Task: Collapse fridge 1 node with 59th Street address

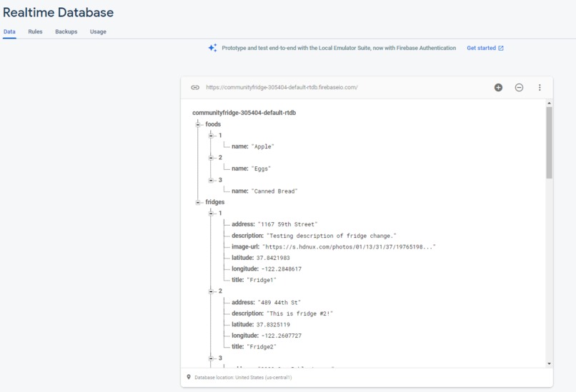Action: (x=211, y=213)
